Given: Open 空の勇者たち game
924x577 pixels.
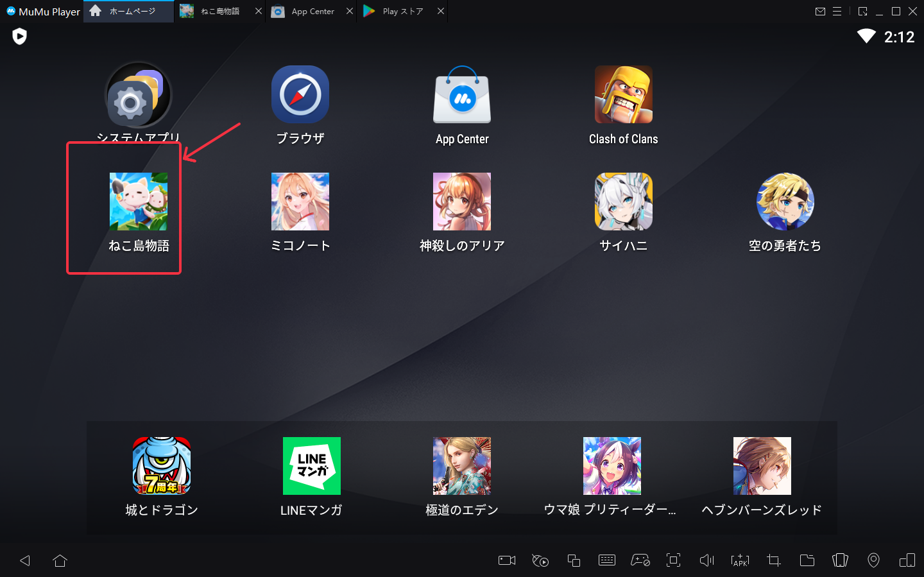Looking at the screenshot, I should click(x=785, y=202).
